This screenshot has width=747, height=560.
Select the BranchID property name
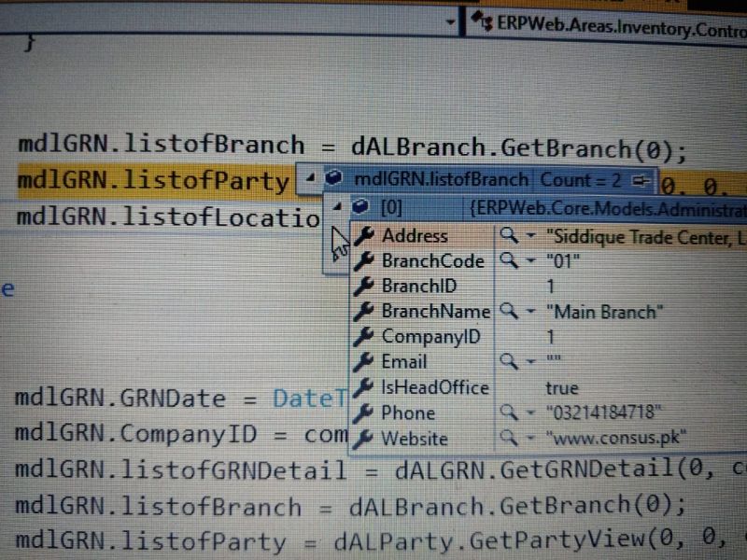click(419, 287)
